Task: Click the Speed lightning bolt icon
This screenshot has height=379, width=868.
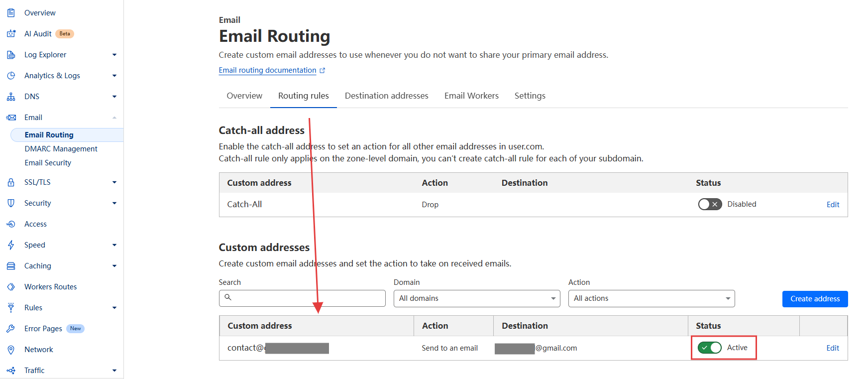Action: click(11, 245)
